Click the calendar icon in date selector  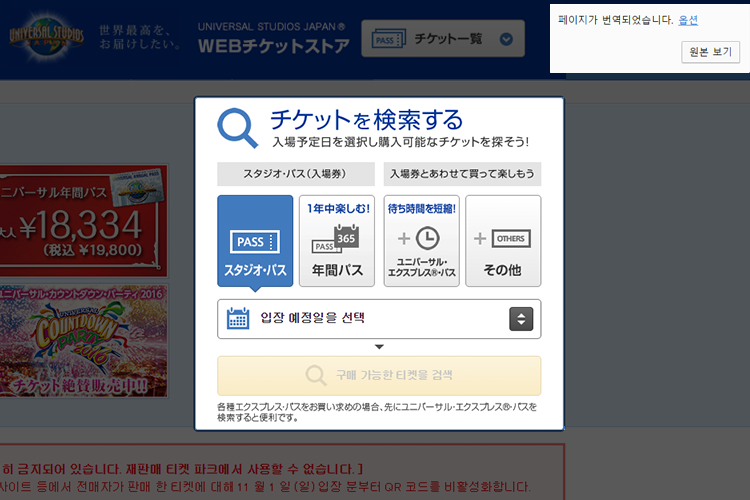[x=238, y=318]
